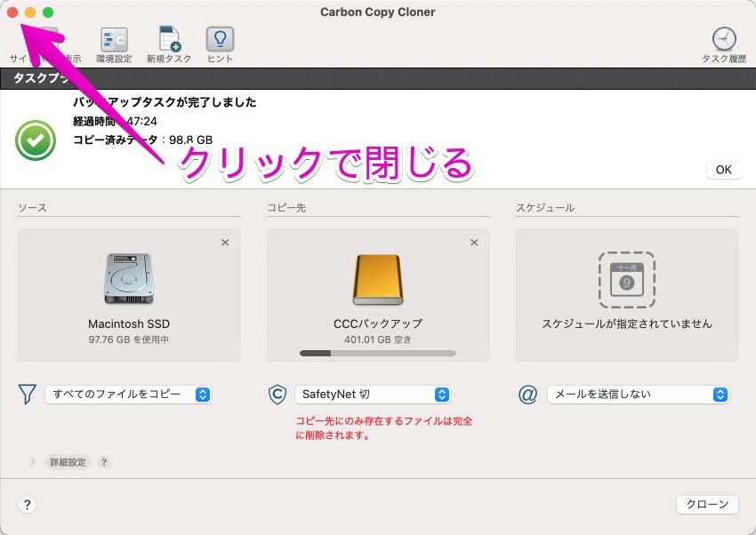Viewport: 756px width, 535px height.
Task: Click the 401.01 GB 空き text
Action: (377, 339)
